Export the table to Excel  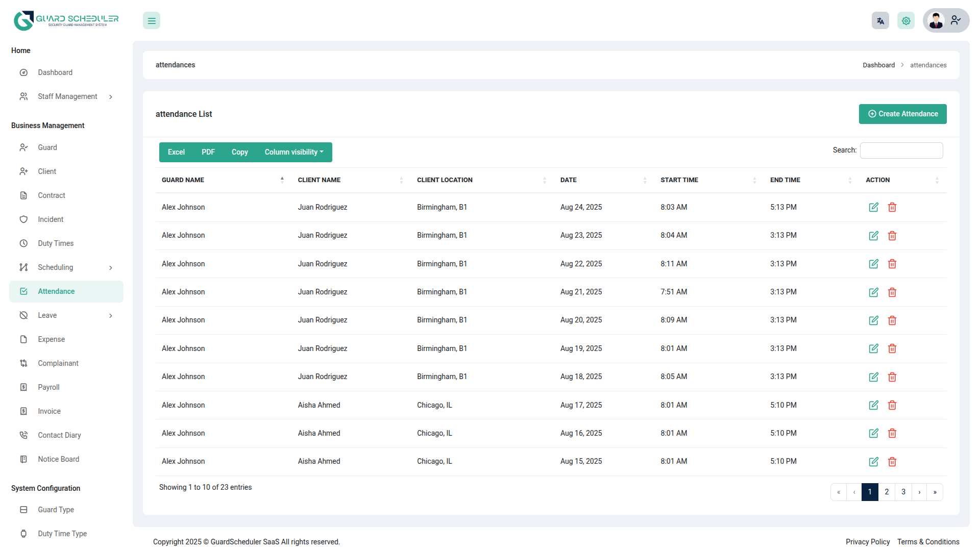click(x=176, y=152)
